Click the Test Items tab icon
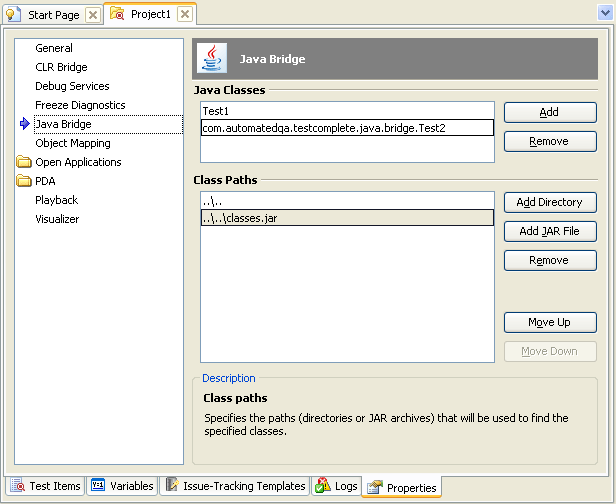 (17, 486)
